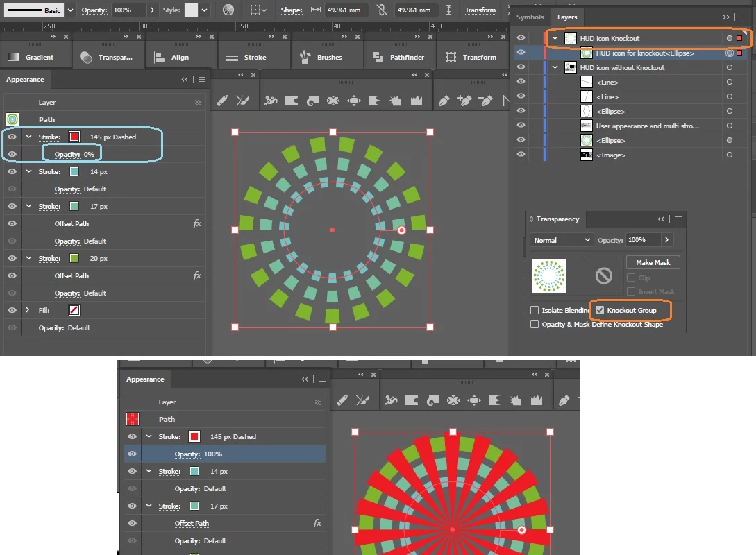756x555 pixels.
Task: Click the Shape: link in the control bar
Action: [292, 10]
